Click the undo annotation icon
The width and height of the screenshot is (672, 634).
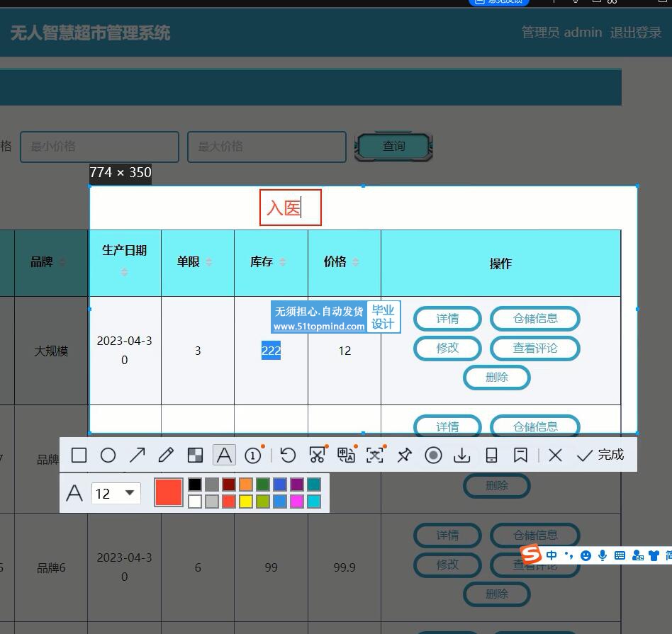coord(288,455)
